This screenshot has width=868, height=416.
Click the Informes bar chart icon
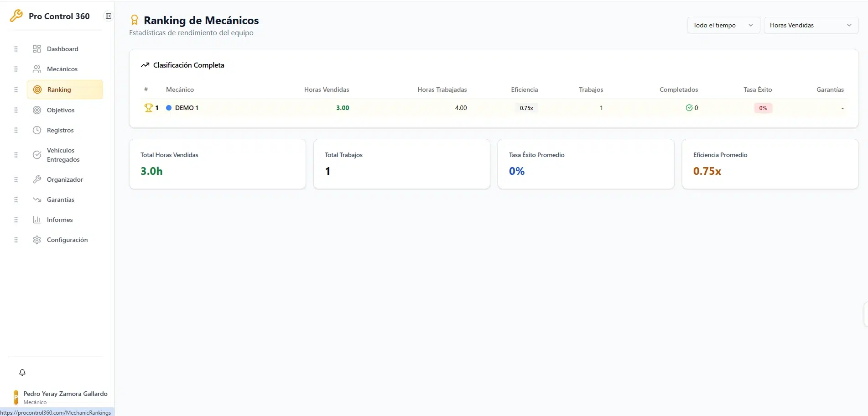coord(37,220)
